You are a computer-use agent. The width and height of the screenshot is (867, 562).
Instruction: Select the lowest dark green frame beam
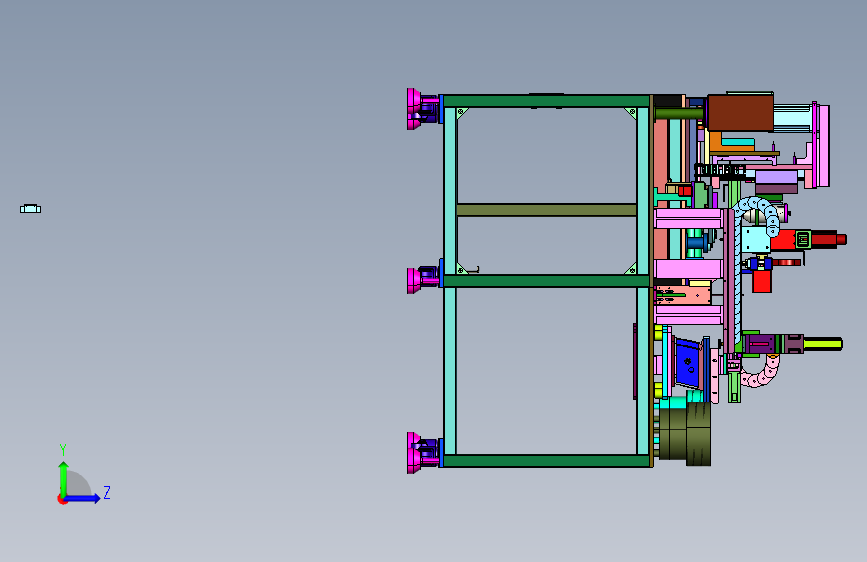pos(546,461)
